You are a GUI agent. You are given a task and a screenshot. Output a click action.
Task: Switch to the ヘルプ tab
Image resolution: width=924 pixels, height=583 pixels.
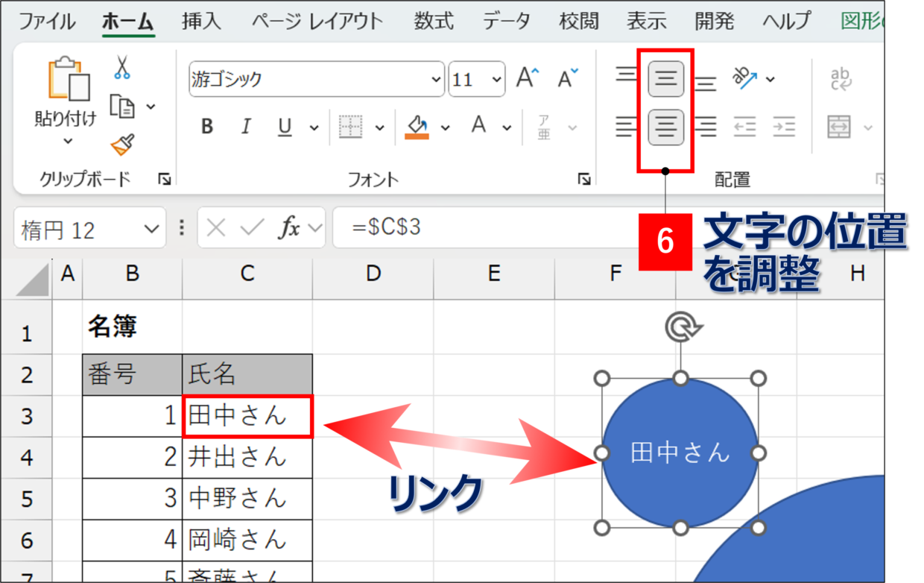(x=786, y=21)
